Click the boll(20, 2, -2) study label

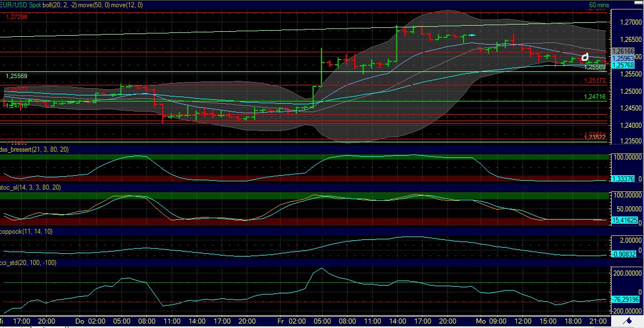[59, 4]
